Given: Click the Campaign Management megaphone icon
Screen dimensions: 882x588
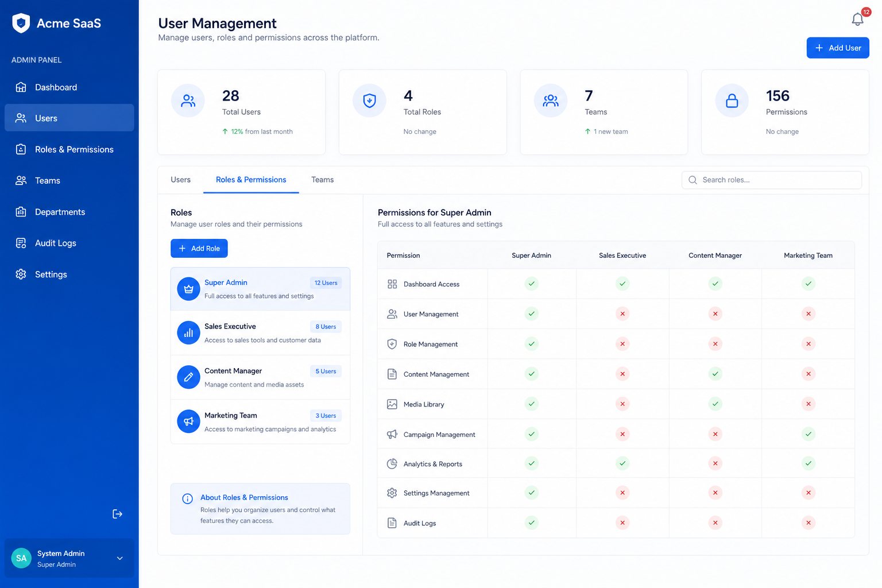Looking at the screenshot, I should 392,435.
